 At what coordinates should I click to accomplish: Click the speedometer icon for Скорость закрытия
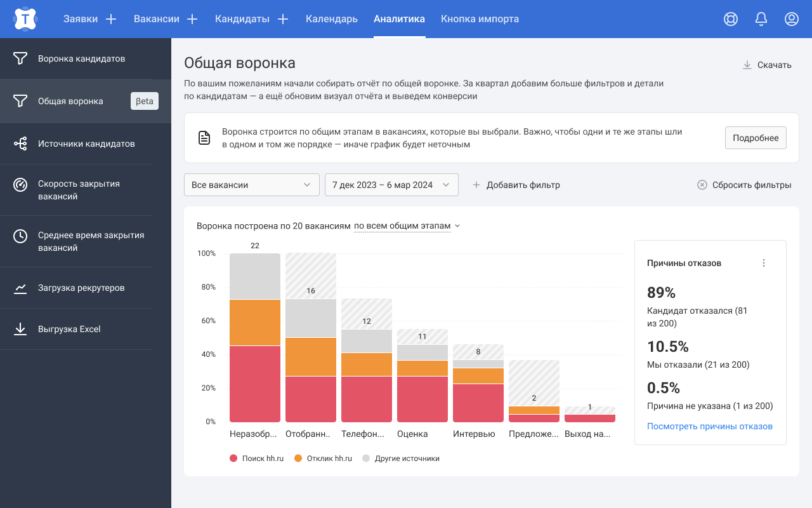click(20, 185)
